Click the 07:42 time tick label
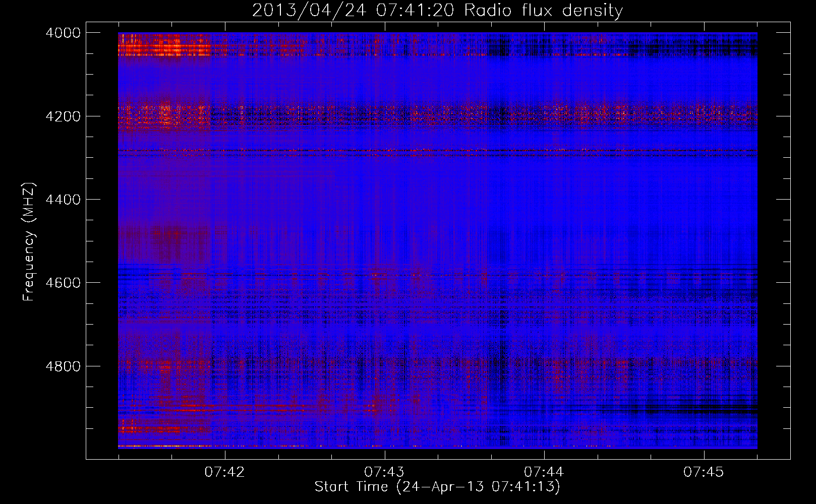The image size is (816, 504). click(x=225, y=472)
